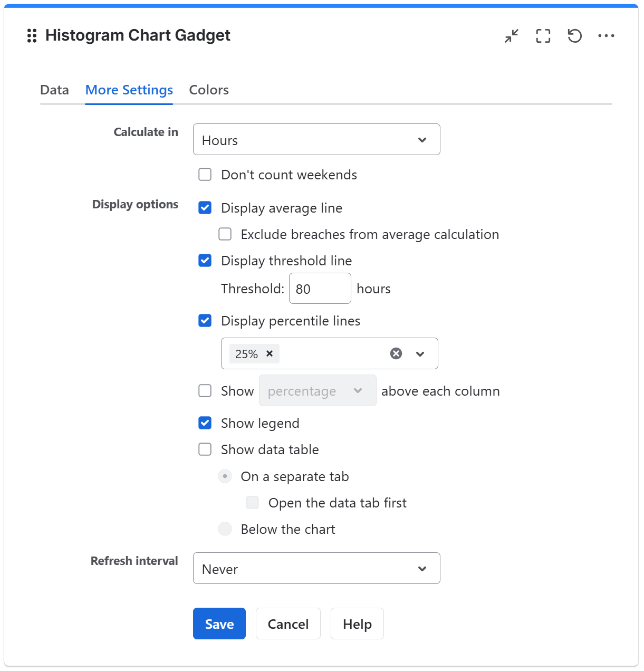Click the Threshold hours input field
The image size is (644, 671).
pyautogui.click(x=320, y=289)
